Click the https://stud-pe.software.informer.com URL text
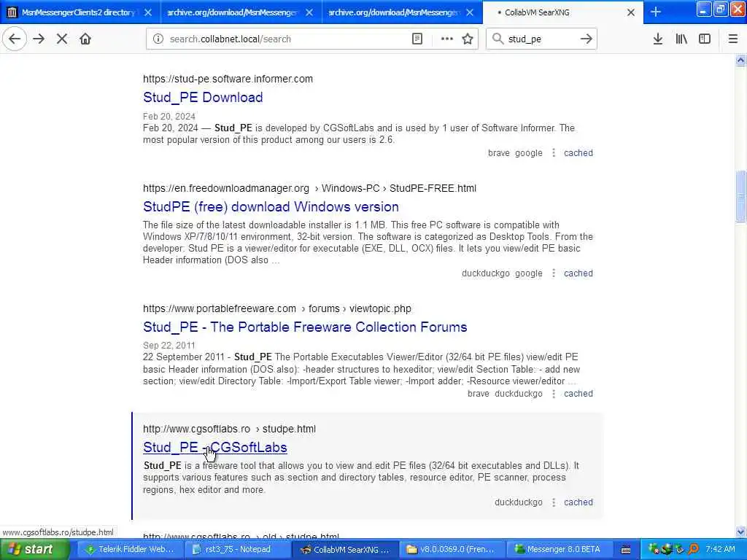The width and height of the screenshot is (747, 560). (x=228, y=79)
